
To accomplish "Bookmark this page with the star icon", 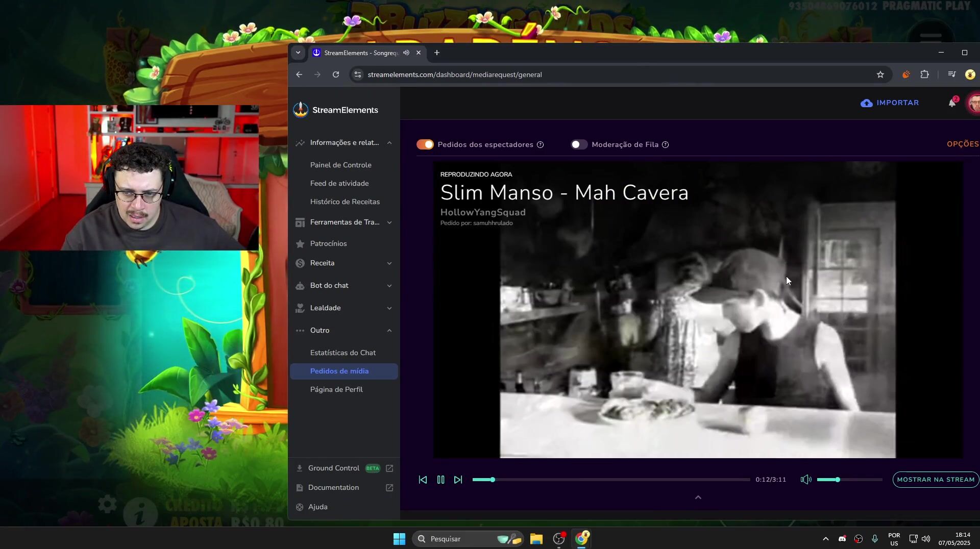I will pos(880,74).
